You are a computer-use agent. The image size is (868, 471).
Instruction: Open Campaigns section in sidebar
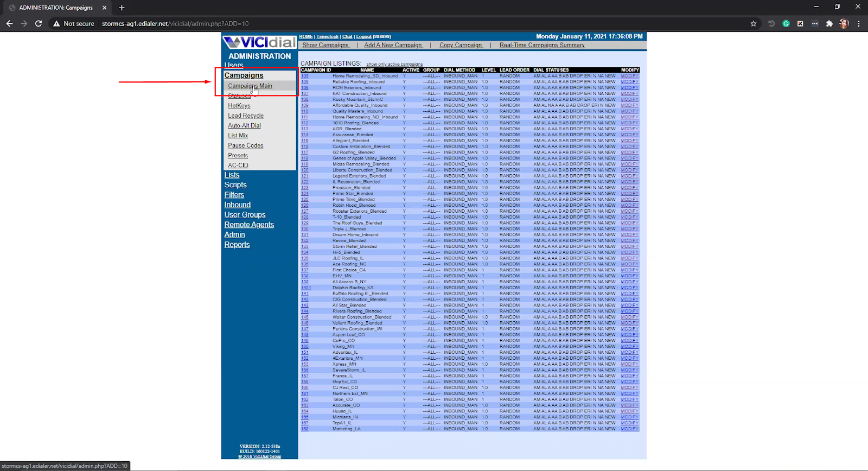tap(244, 75)
